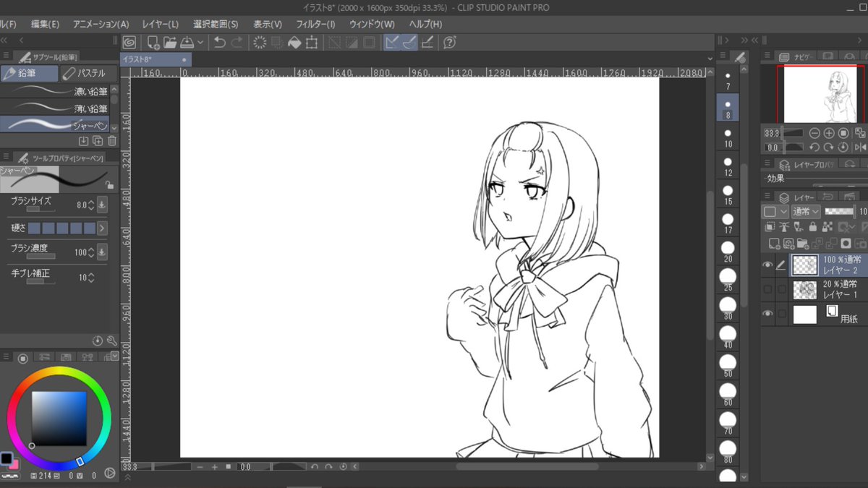The width and height of the screenshot is (868, 488).
Task: Click the Open file folder icon
Action: [170, 43]
